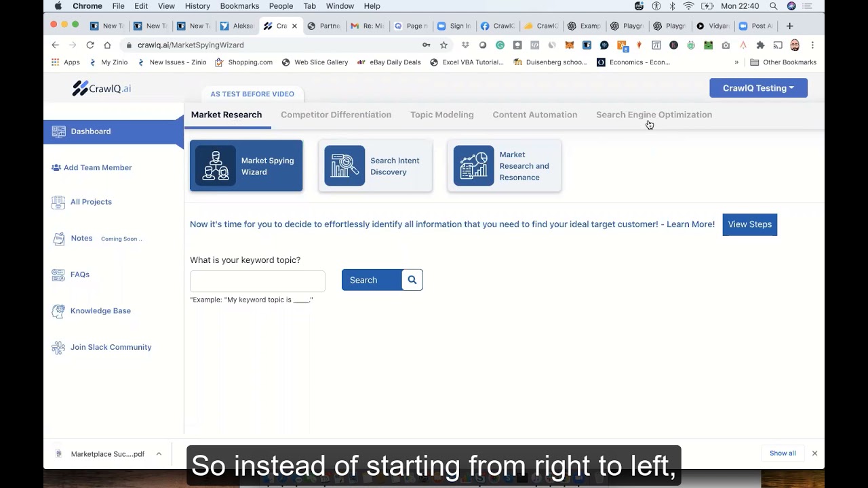Click the CrawlQ.ai logo
The image size is (868, 488).
(102, 88)
